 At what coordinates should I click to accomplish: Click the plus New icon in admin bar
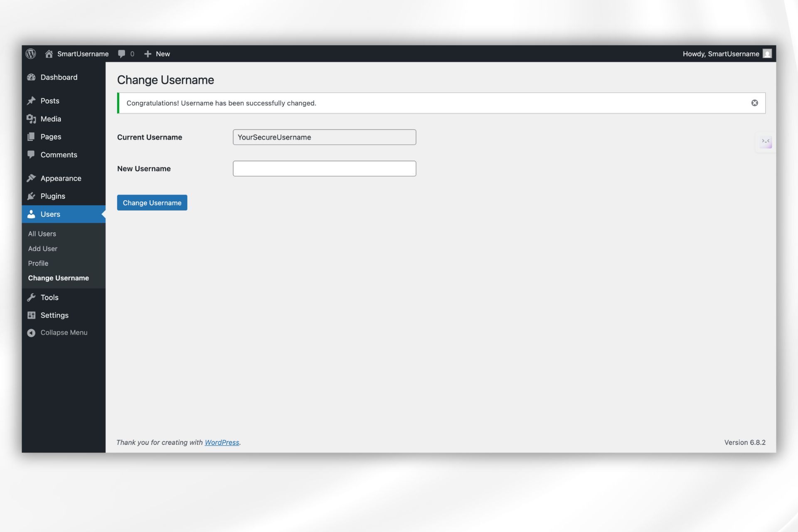[148, 54]
